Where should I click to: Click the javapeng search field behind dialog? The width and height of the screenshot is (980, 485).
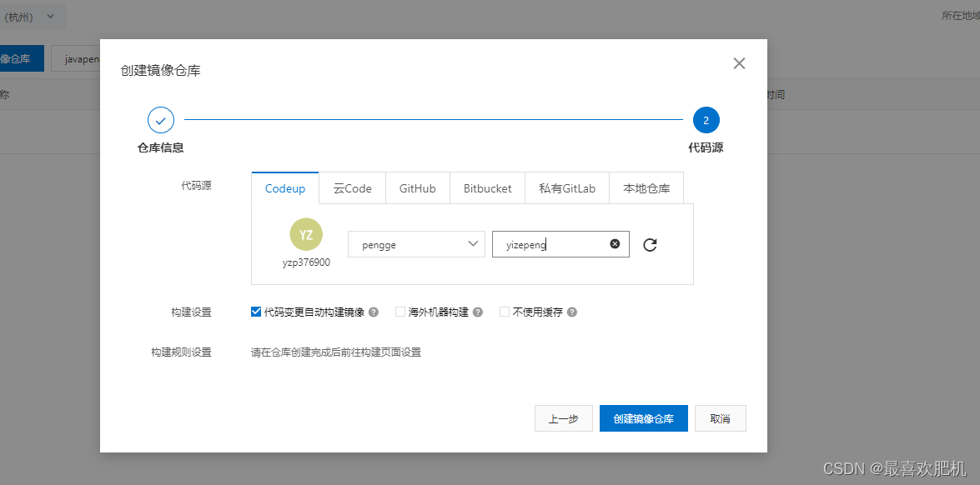click(x=76, y=58)
